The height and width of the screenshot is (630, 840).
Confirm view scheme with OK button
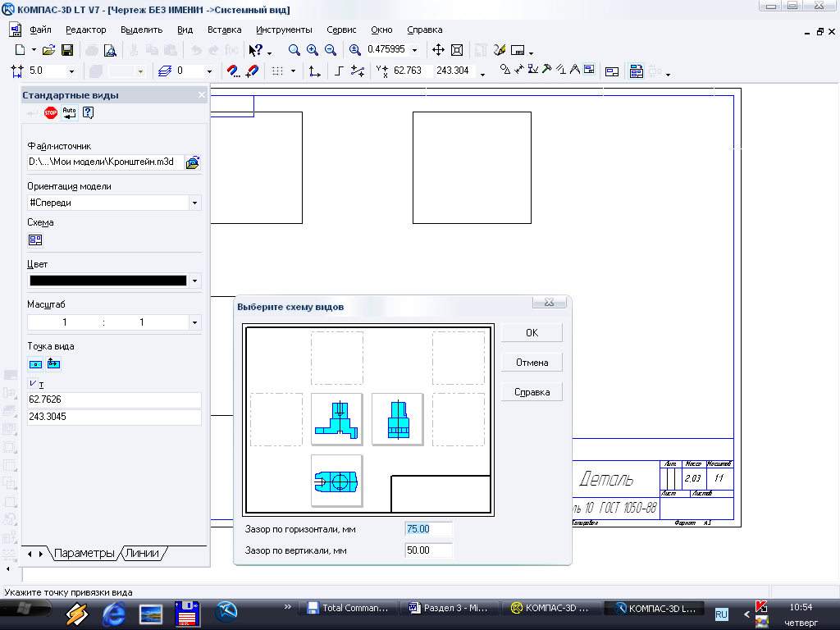pos(532,333)
